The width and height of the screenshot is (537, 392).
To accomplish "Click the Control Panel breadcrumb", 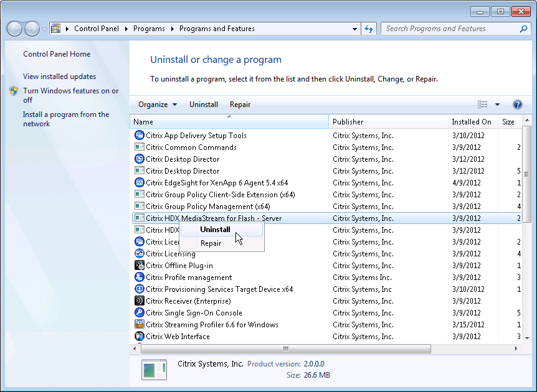I will coord(97,29).
